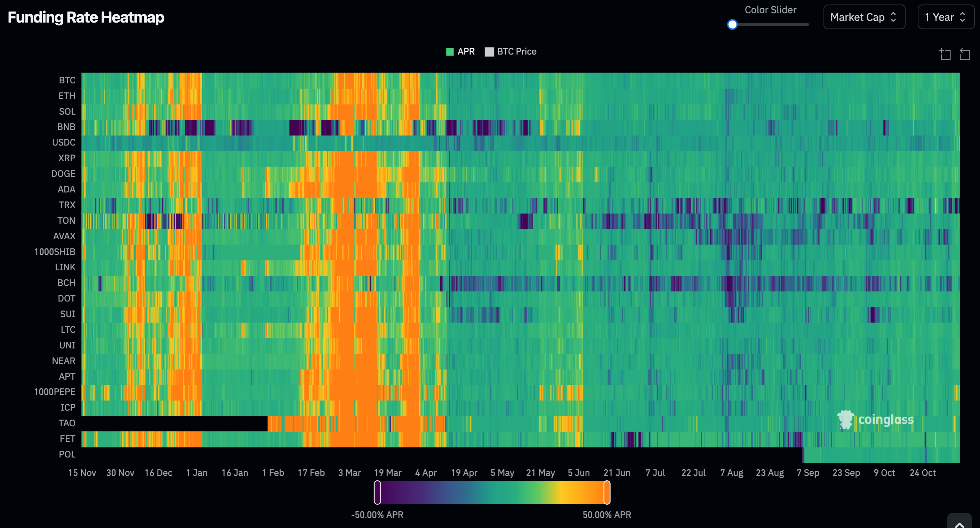Click the Color Slider handle
Viewport: 980px width, 528px height.
(x=732, y=25)
